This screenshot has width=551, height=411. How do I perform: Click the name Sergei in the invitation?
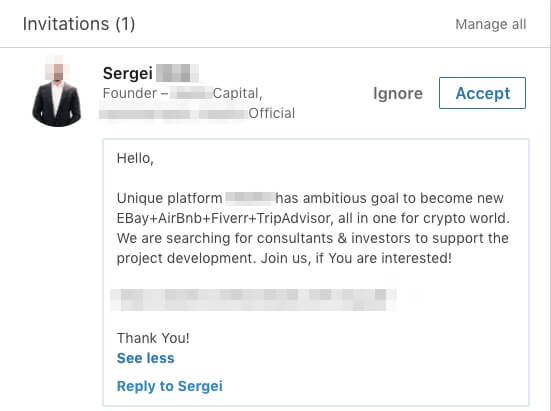[128, 73]
